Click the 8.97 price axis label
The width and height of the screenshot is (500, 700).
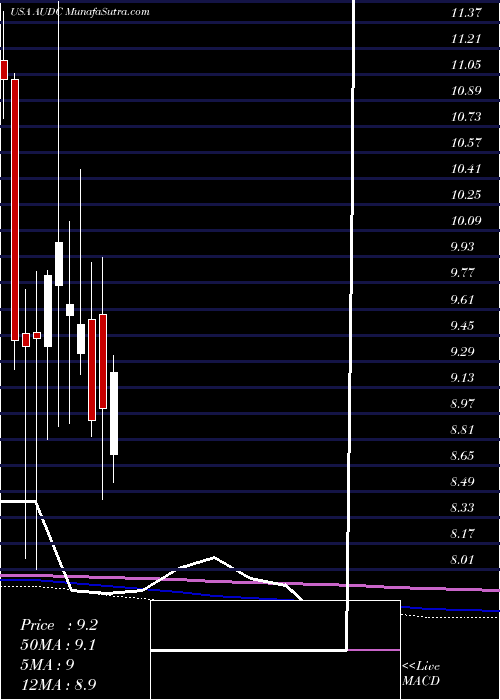pyautogui.click(x=462, y=404)
